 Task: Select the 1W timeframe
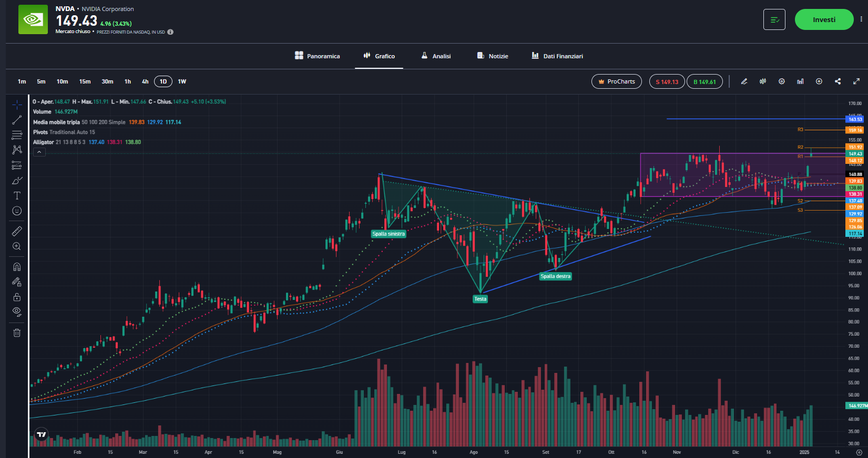pos(182,81)
